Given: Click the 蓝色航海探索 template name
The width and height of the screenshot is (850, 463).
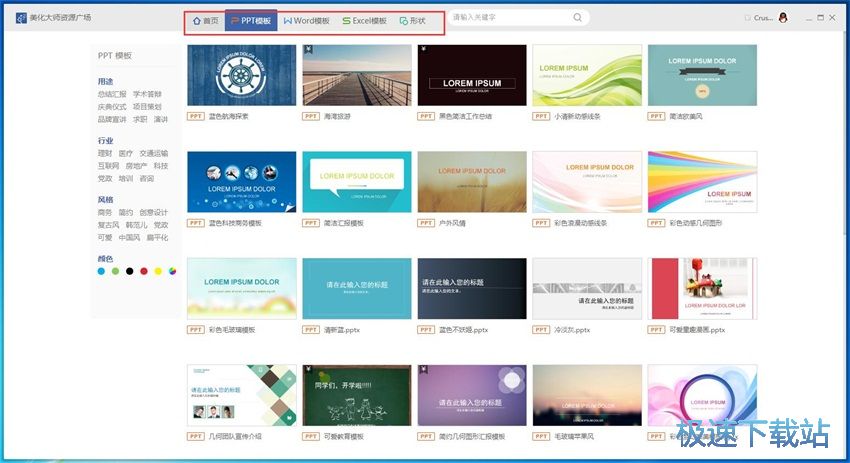Looking at the screenshot, I should click(228, 117).
